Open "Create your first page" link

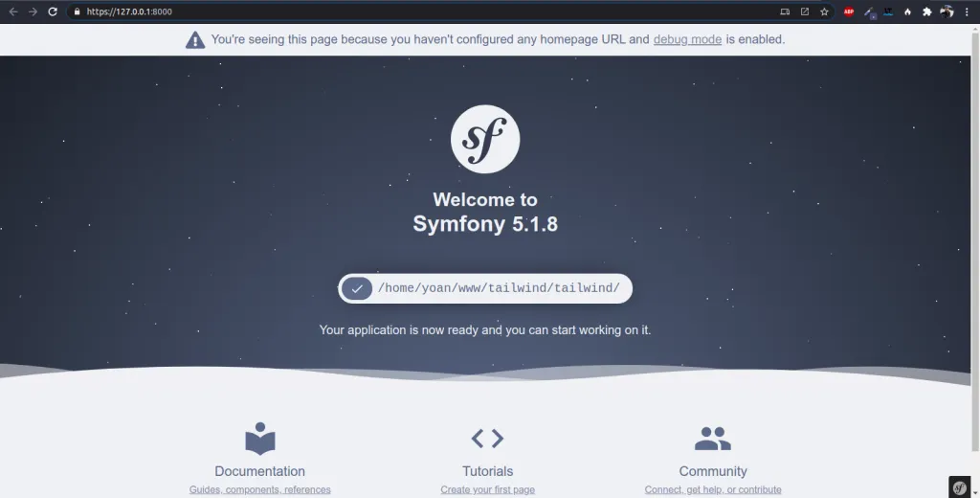coord(487,489)
